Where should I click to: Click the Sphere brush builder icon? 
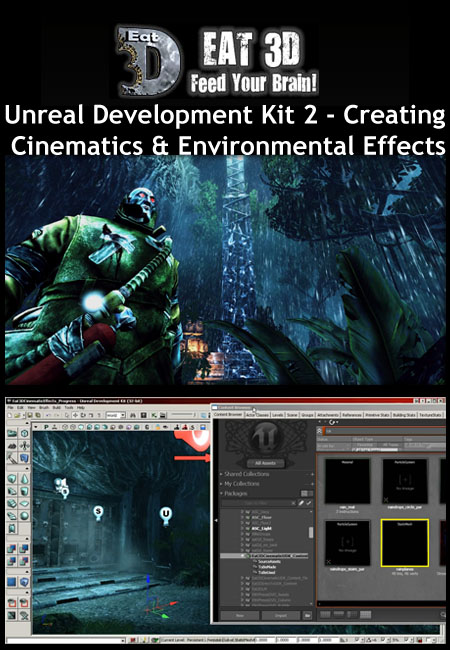tap(25, 516)
